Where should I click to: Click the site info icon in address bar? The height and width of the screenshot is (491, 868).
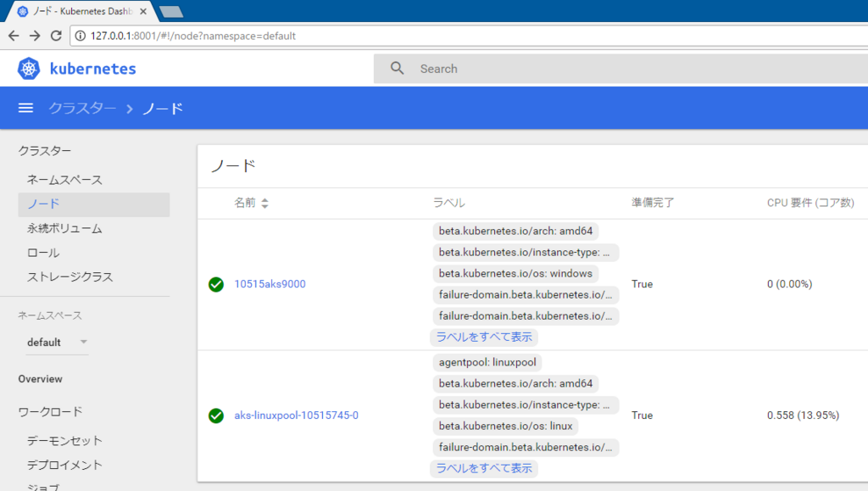81,36
